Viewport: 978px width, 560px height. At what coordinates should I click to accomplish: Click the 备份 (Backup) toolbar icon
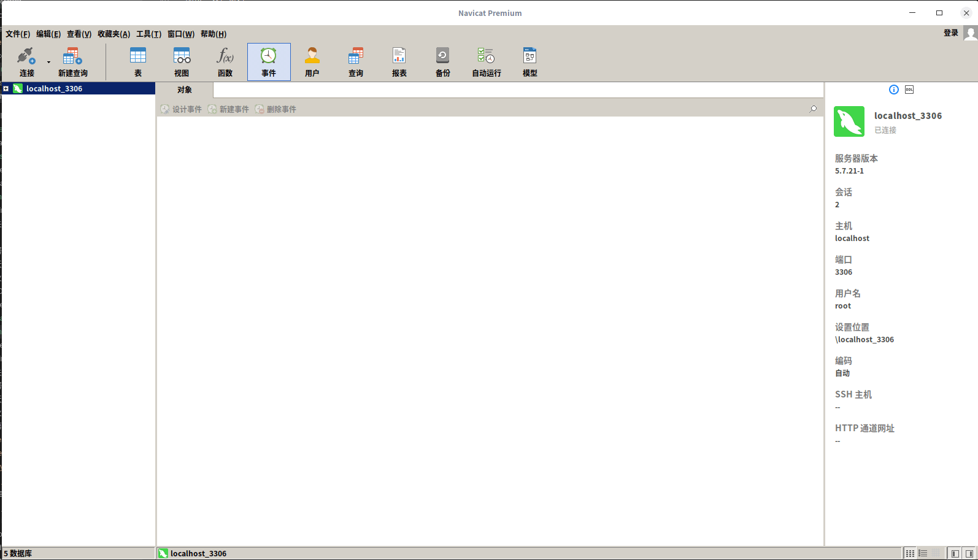coord(442,62)
